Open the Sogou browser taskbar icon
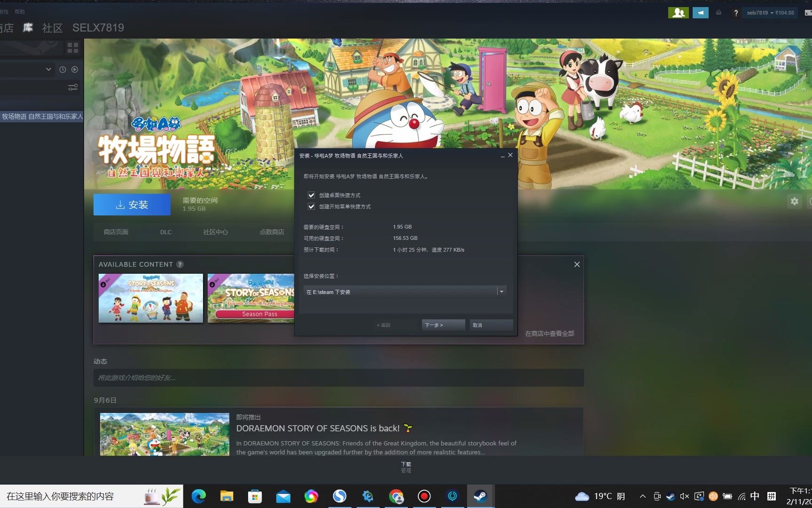The width and height of the screenshot is (812, 508). 339,496
